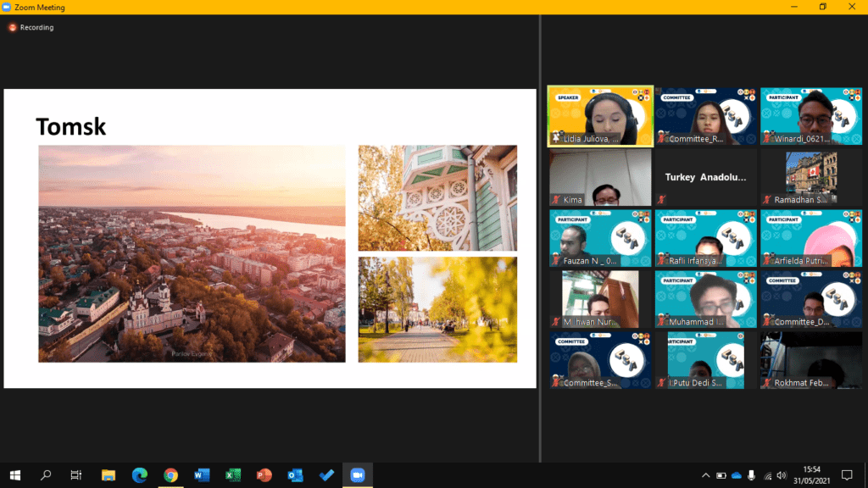Expand hidden system tray icons chevron
868x488 pixels.
pyautogui.click(x=705, y=475)
